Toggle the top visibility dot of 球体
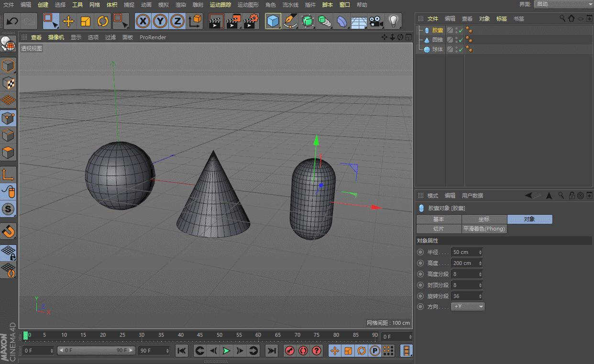This screenshot has height=364, width=594. pos(468,46)
